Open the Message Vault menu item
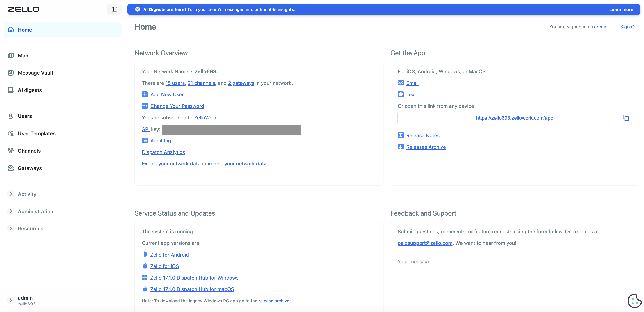Image resolution: width=644 pixels, height=312 pixels. [x=63, y=73]
